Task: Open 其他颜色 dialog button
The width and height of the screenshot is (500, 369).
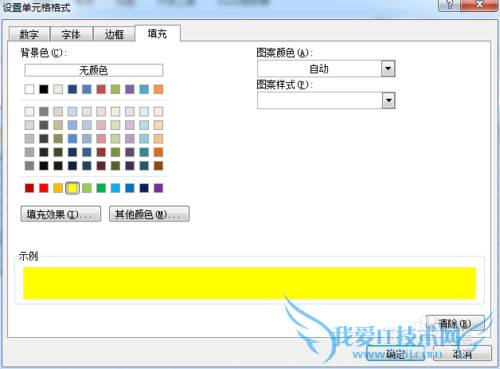Action: pos(149,214)
